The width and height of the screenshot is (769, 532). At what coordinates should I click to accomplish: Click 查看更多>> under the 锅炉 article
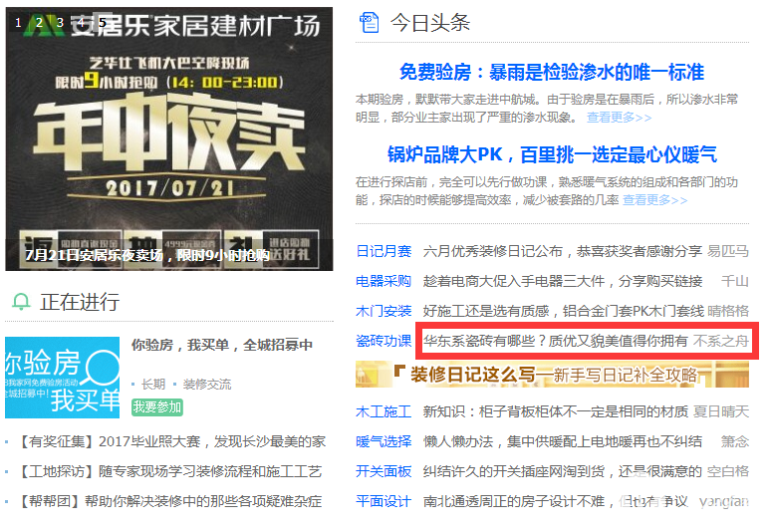654,200
